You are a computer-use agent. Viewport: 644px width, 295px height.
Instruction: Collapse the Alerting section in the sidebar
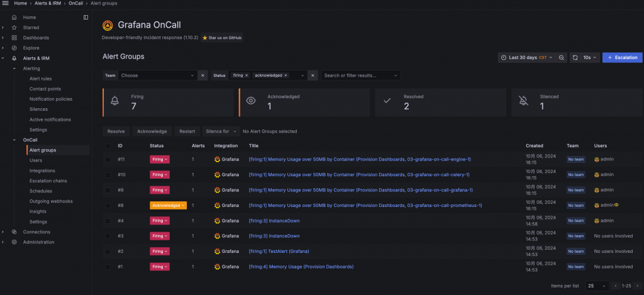[x=14, y=69]
